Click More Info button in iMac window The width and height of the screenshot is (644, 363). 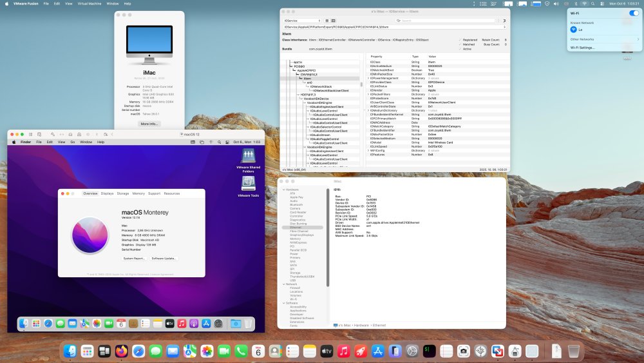pos(149,124)
